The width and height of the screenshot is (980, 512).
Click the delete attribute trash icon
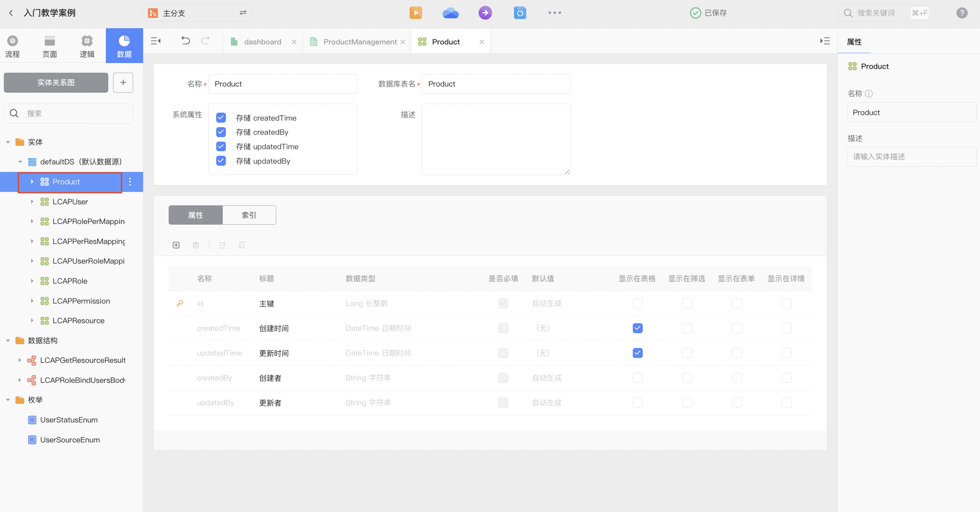click(x=196, y=245)
